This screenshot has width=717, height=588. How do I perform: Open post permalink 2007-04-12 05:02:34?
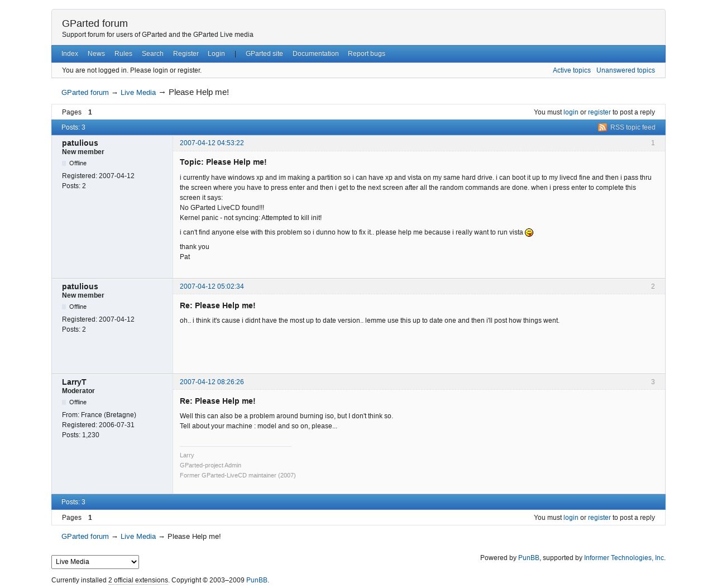212,286
